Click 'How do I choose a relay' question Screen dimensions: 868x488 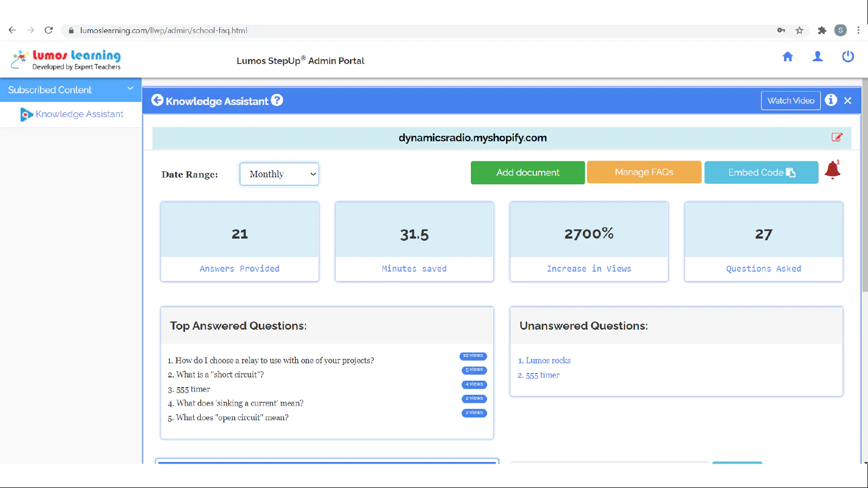click(275, 361)
